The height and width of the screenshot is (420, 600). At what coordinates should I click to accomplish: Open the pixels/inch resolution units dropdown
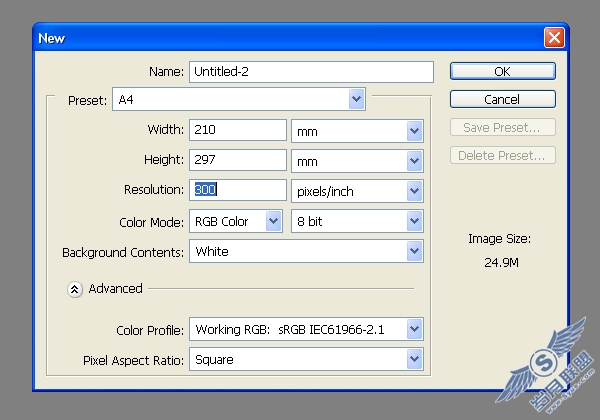coord(357,191)
